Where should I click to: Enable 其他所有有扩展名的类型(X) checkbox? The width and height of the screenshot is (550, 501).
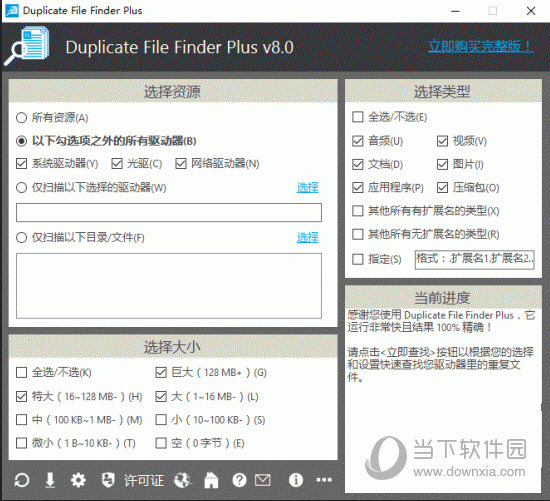click(x=357, y=211)
